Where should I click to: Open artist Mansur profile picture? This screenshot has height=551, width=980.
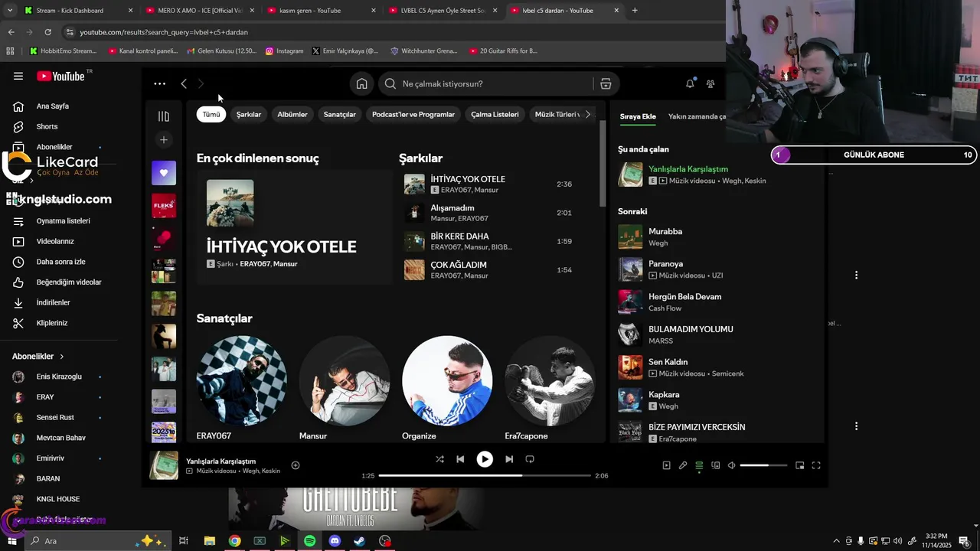344,380
